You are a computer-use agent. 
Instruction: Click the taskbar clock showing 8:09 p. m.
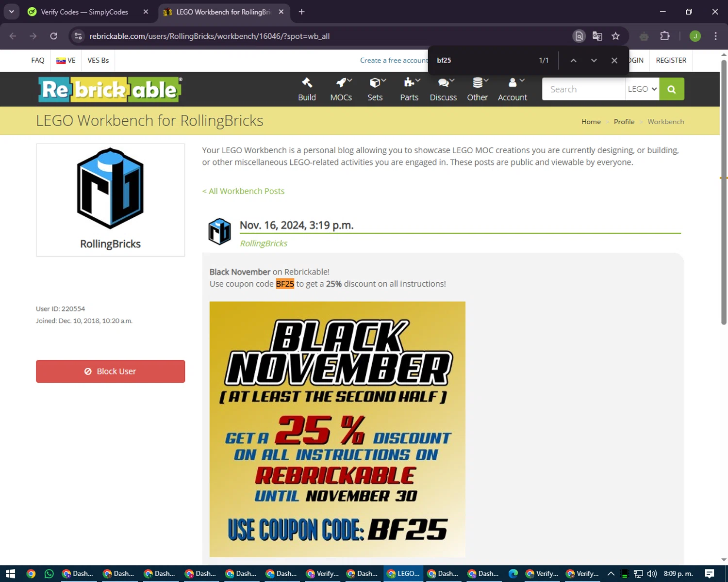(678, 574)
